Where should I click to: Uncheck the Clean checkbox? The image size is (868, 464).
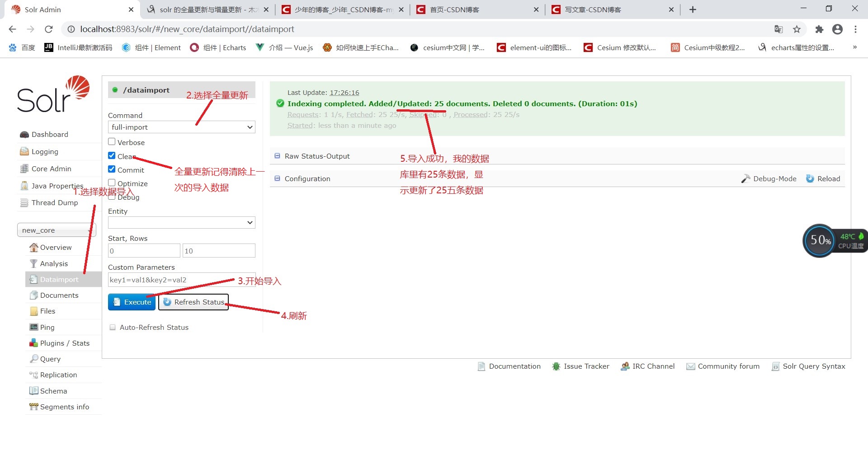(112, 155)
